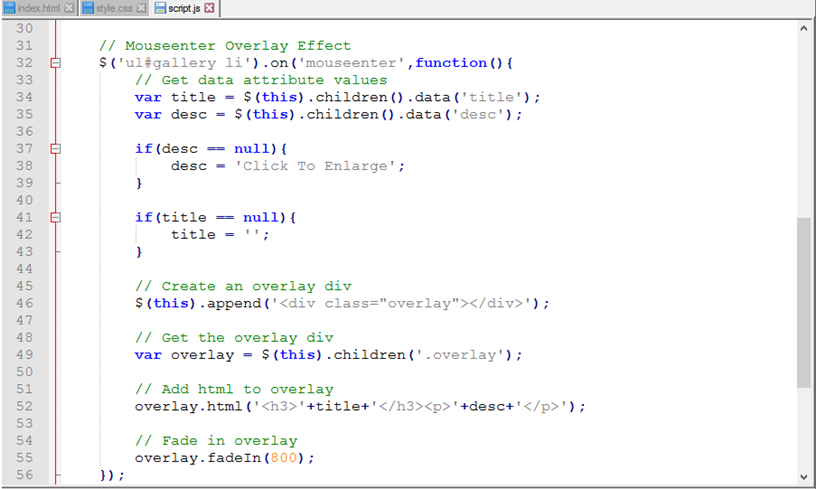Click the comment 'Fade in overlay'

pos(216,441)
